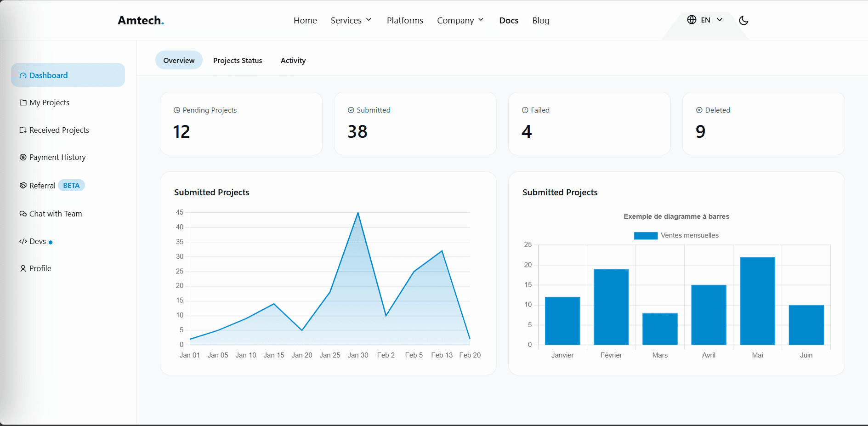Click the Deleted x-circle icon
This screenshot has width=868, height=426.
tap(699, 110)
